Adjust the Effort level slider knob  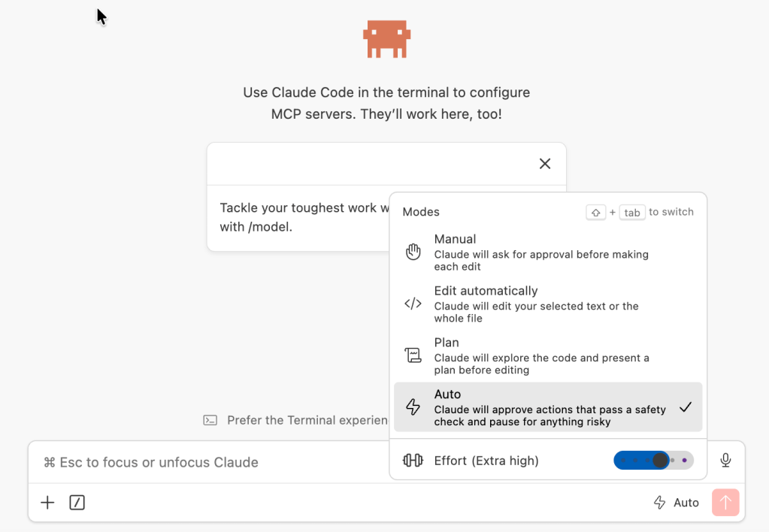pos(661,461)
